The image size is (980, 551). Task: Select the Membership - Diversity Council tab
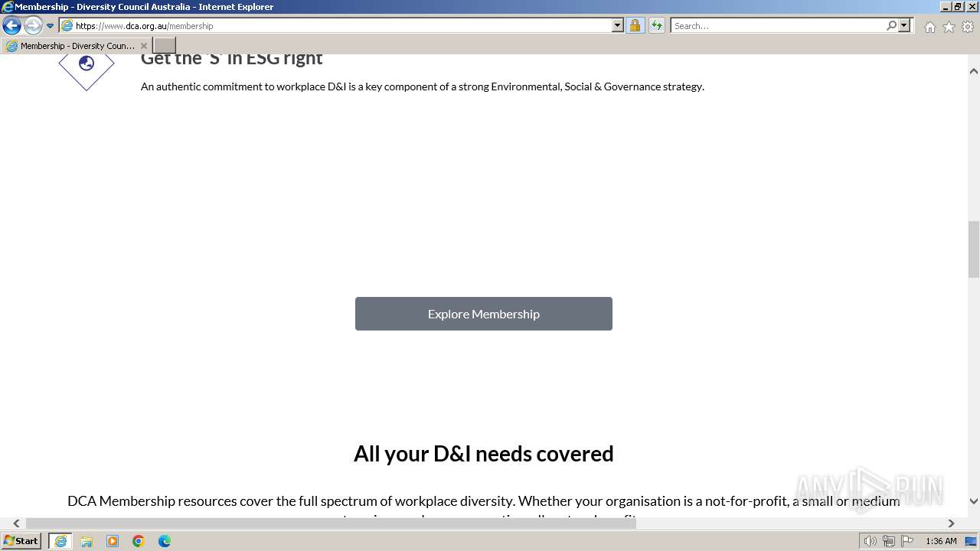point(77,46)
